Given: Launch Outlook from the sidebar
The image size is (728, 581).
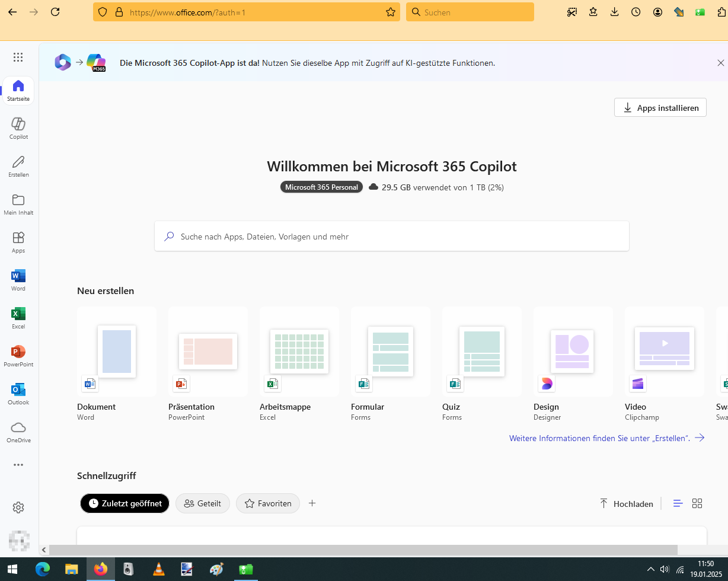Looking at the screenshot, I should coord(18,394).
